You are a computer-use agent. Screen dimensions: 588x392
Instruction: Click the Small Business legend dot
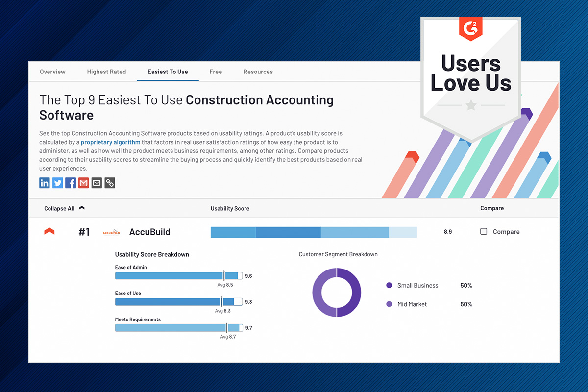[389, 285]
